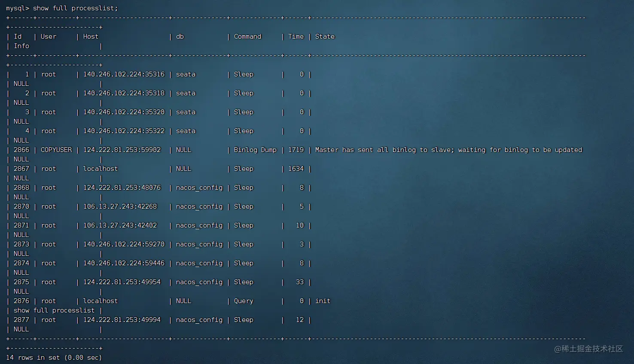
Task: Click process Id 2866
Action: click(x=21, y=150)
